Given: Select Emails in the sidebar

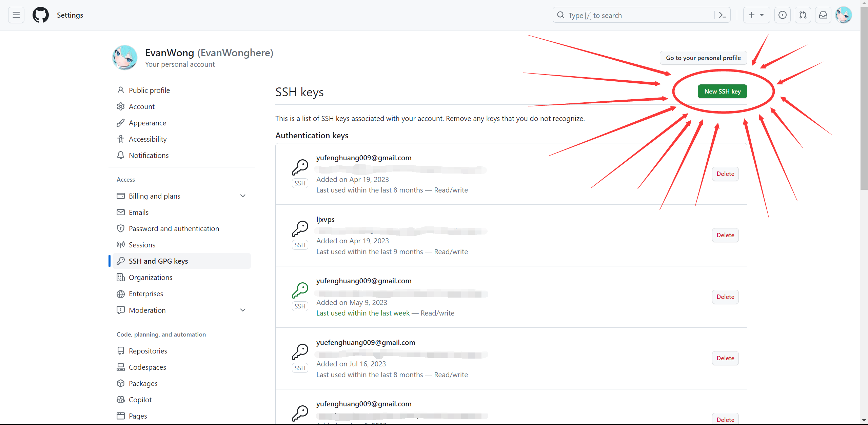Looking at the screenshot, I should coord(138,212).
